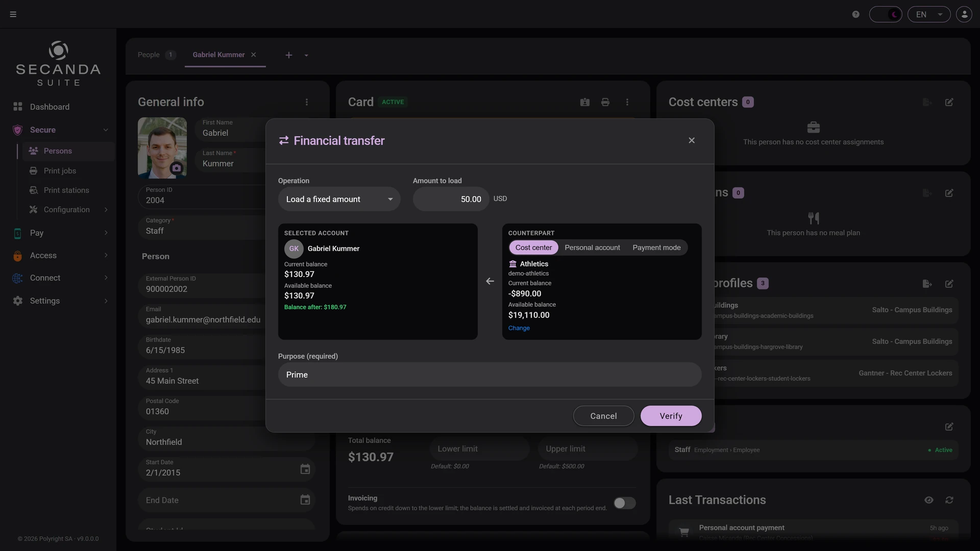The width and height of the screenshot is (980, 551).
Task: Open Start Date calendar picker
Action: coord(305,469)
